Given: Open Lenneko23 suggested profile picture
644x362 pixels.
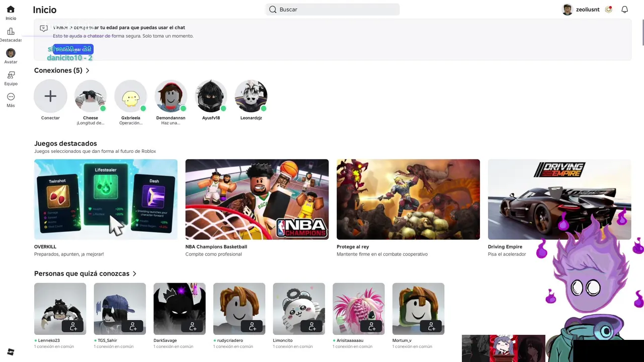Looking at the screenshot, I should 60,309.
